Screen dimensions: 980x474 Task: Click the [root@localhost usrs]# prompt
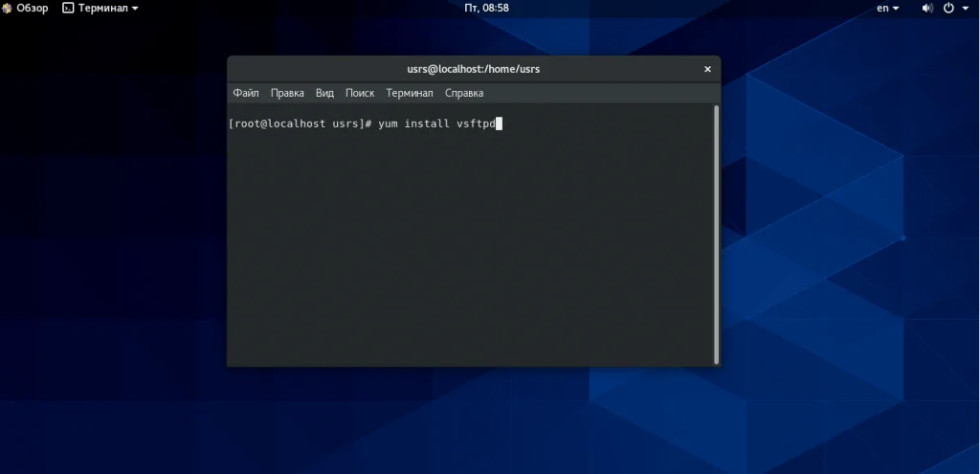coord(300,124)
